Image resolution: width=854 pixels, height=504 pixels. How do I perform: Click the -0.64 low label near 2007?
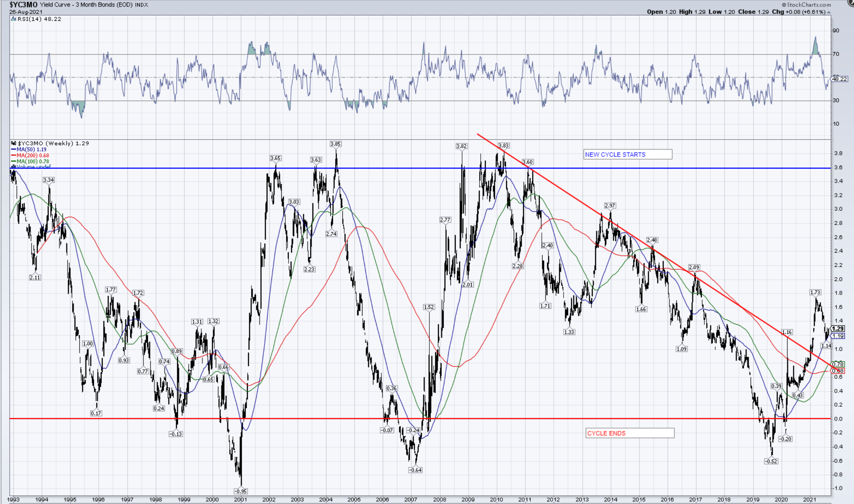click(416, 470)
